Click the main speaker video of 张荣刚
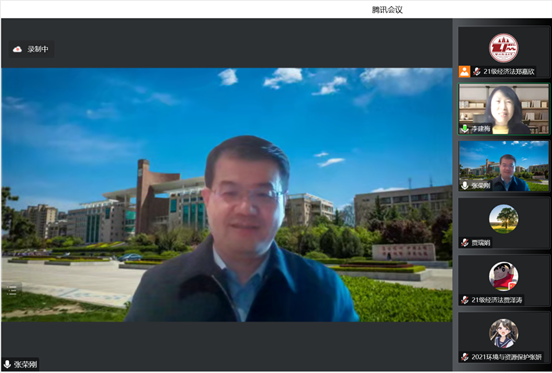 click(x=227, y=195)
